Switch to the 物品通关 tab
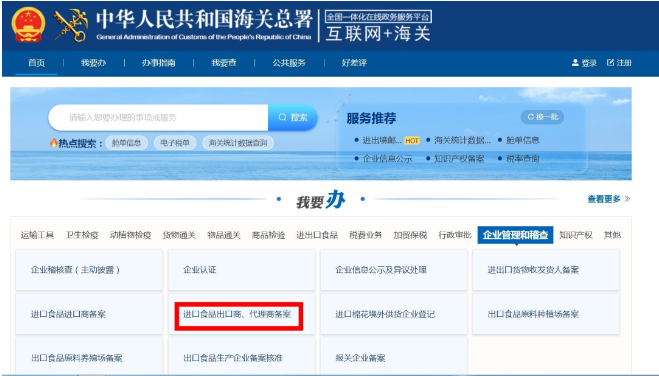Viewport: 659px width, 376px height. pyautogui.click(x=224, y=235)
